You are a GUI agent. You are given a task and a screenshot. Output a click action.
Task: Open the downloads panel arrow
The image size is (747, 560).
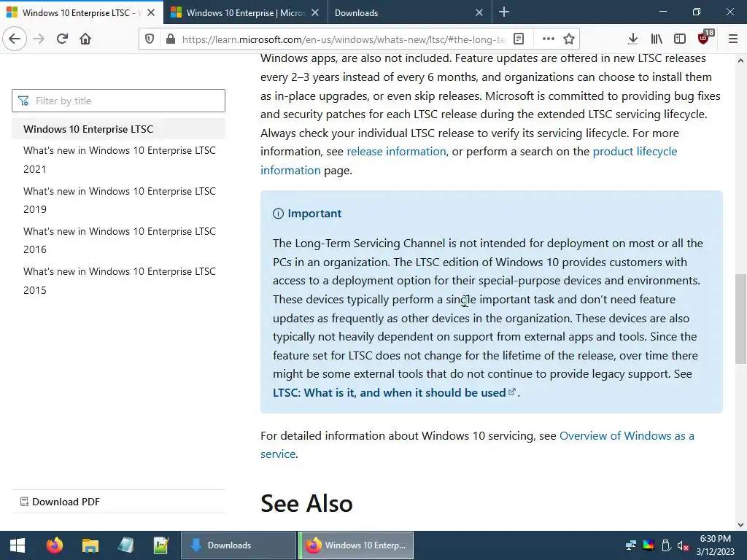pyautogui.click(x=632, y=39)
